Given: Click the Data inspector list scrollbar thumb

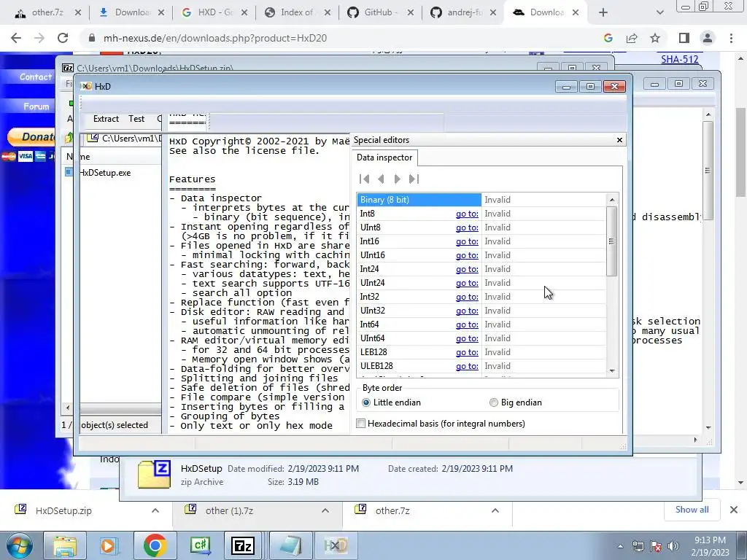Looking at the screenshot, I should click(x=612, y=241).
